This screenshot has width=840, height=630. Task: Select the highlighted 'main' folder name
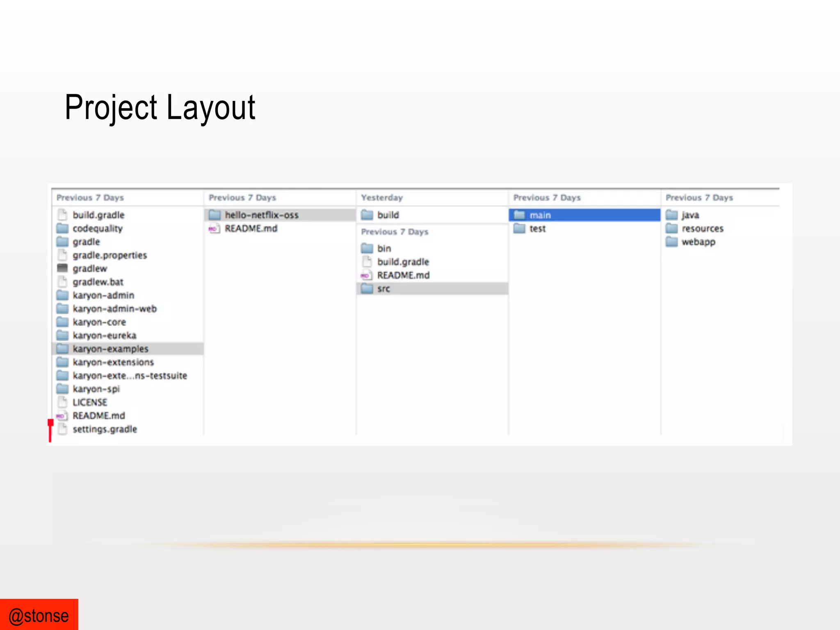coord(540,215)
